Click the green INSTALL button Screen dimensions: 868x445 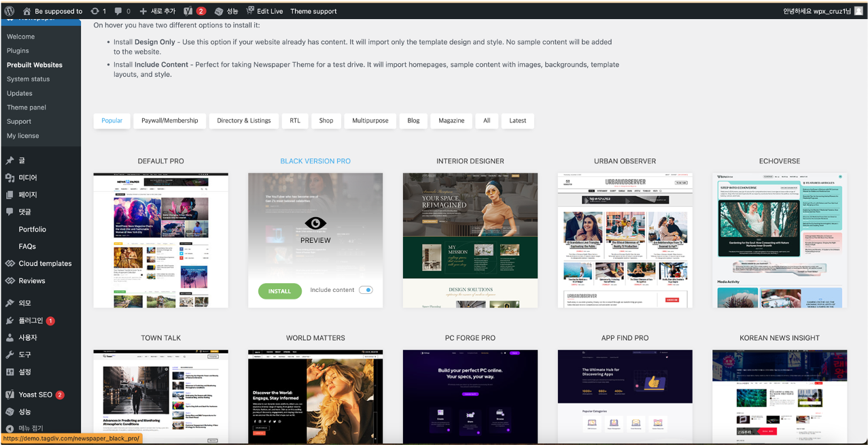click(279, 291)
